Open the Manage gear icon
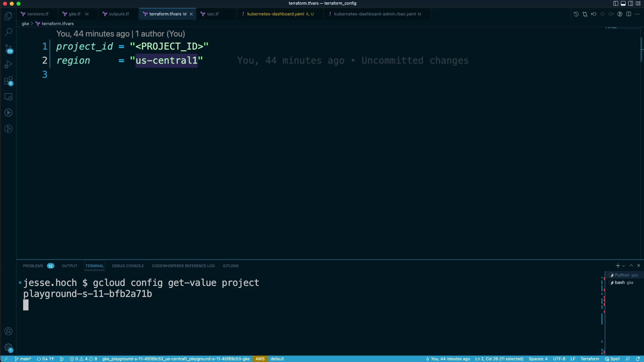The height and width of the screenshot is (362, 644). click(x=8, y=347)
